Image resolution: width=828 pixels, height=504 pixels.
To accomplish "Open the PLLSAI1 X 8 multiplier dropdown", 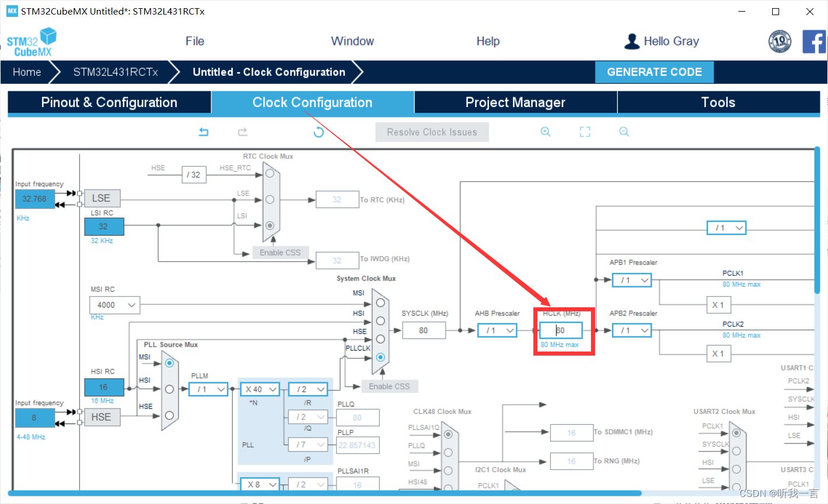I will (x=260, y=484).
